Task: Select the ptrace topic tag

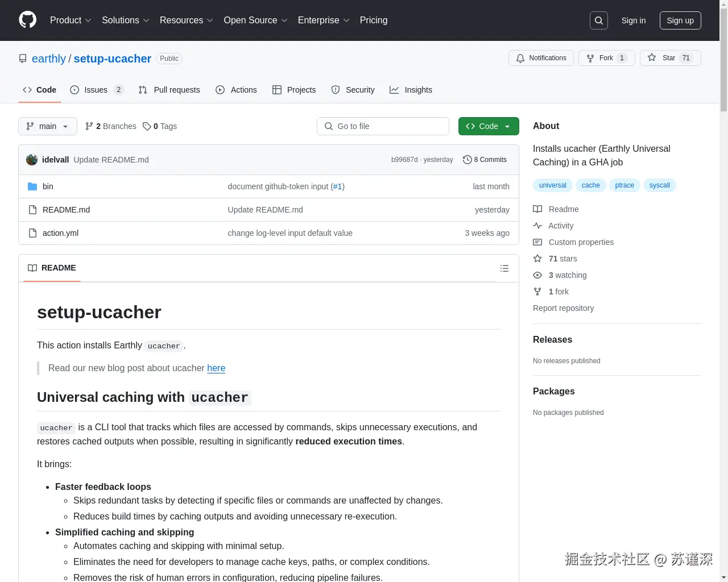Action: (x=624, y=185)
